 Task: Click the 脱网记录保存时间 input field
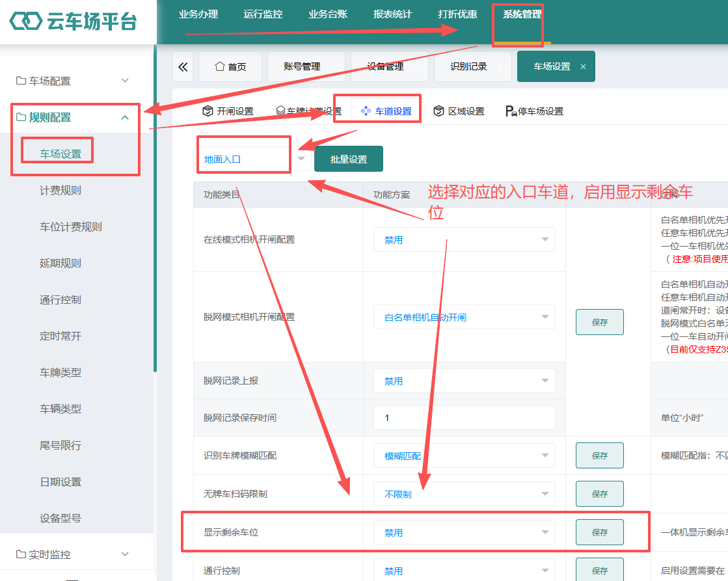tap(465, 418)
